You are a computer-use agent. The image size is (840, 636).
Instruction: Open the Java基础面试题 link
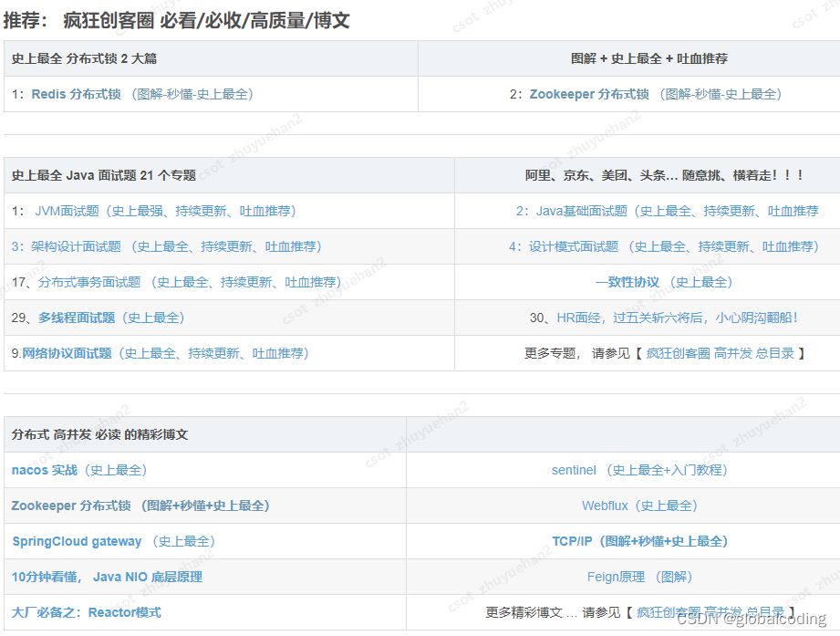(x=667, y=211)
